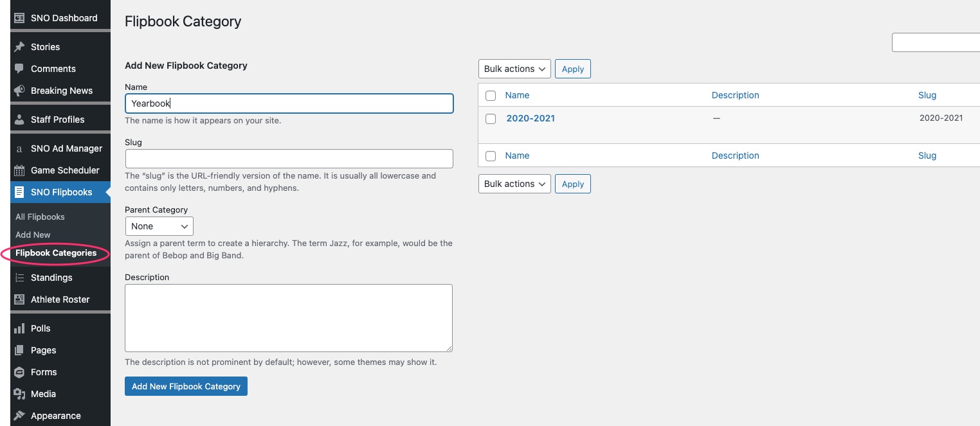Open the Athlete Roster menu label

pos(60,299)
